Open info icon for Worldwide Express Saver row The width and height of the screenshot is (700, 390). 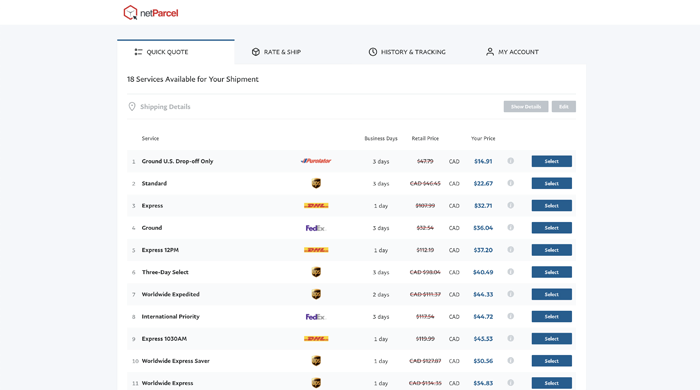click(511, 361)
